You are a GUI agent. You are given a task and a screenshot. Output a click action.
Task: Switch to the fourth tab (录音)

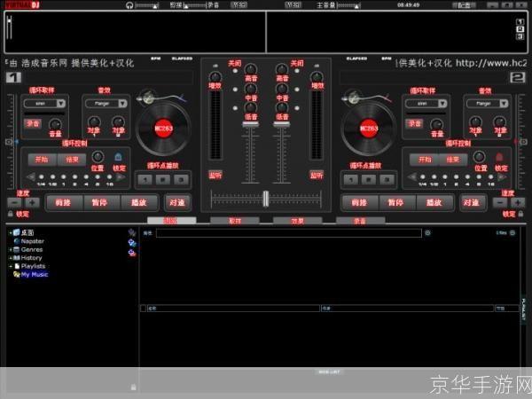[360, 221]
